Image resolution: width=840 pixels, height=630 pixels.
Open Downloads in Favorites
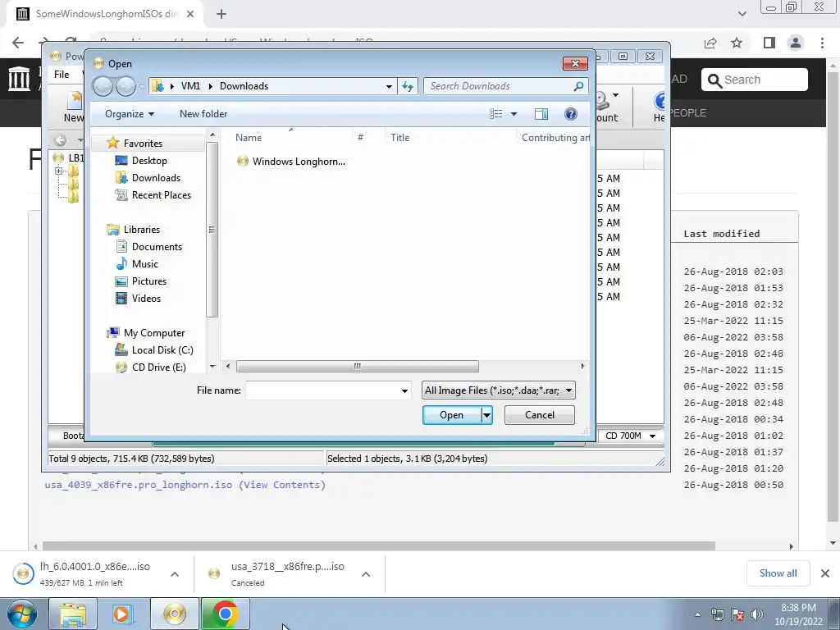[x=148, y=178]
